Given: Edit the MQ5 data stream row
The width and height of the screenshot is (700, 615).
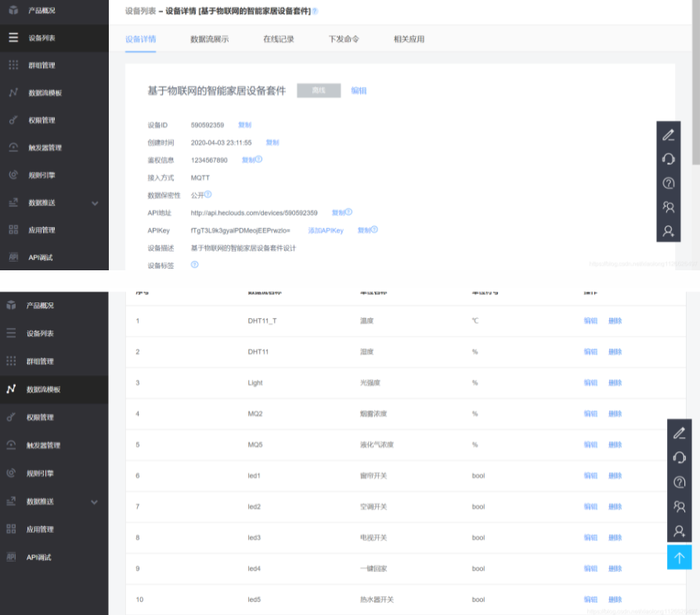Looking at the screenshot, I should [x=590, y=444].
